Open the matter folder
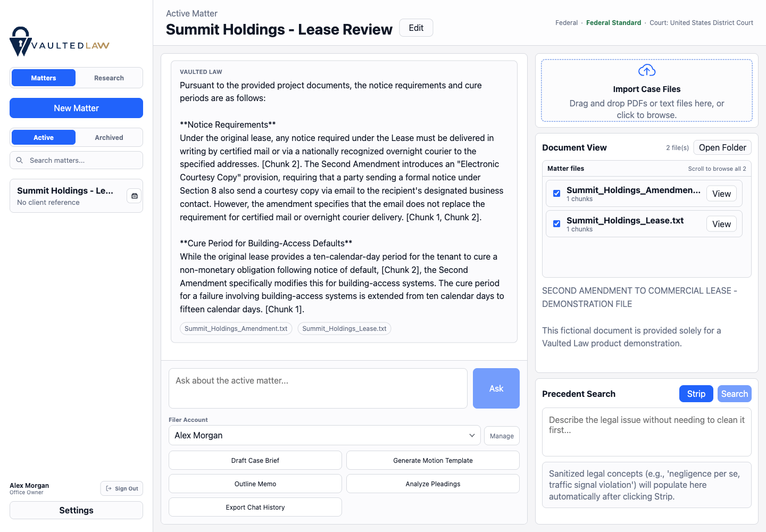The image size is (766, 532). pos(722,147)
